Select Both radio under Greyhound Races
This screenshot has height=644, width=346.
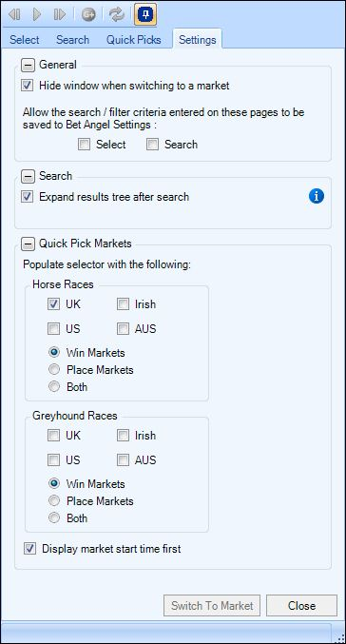(x=54, y=517)
